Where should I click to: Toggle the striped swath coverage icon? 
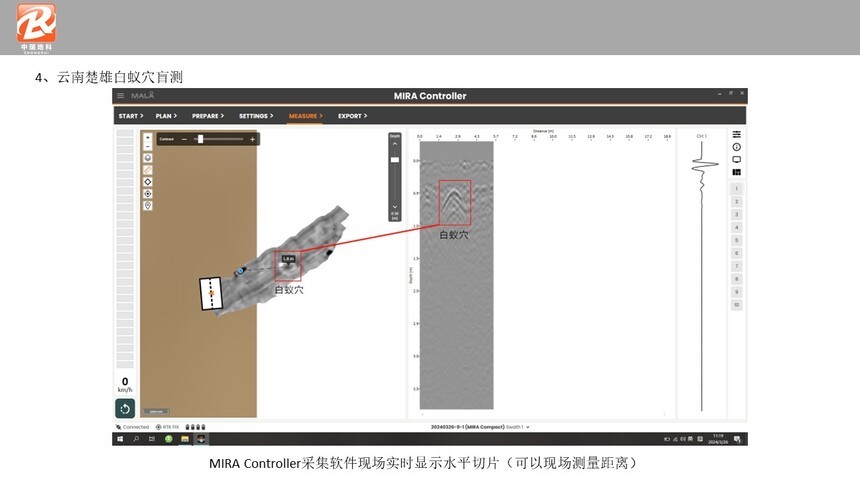click(x=148, y=170)
